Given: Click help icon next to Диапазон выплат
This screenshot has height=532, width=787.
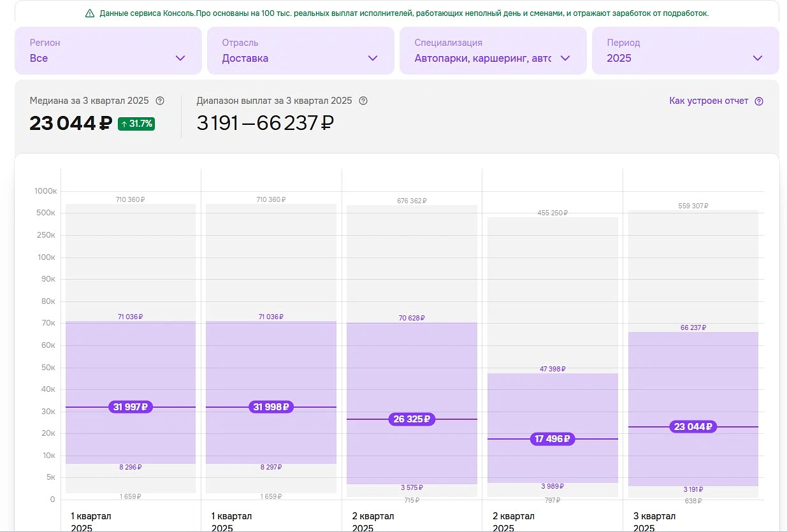Looking at the screenshot, I should (363, 101).
